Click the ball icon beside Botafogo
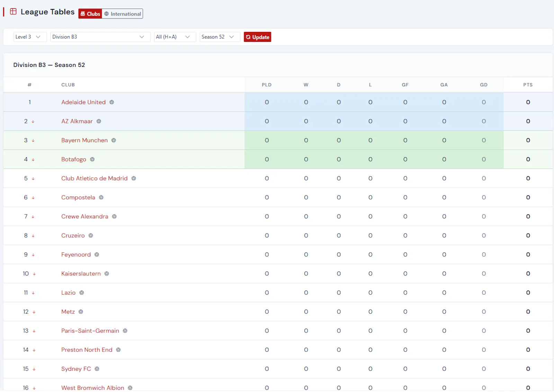The width and height of the screenshot is (554, 392). point(92,159)
